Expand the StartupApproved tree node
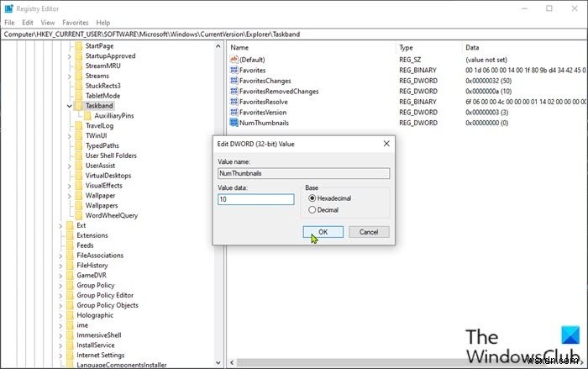Screen dimensions: 588x369 70,56
